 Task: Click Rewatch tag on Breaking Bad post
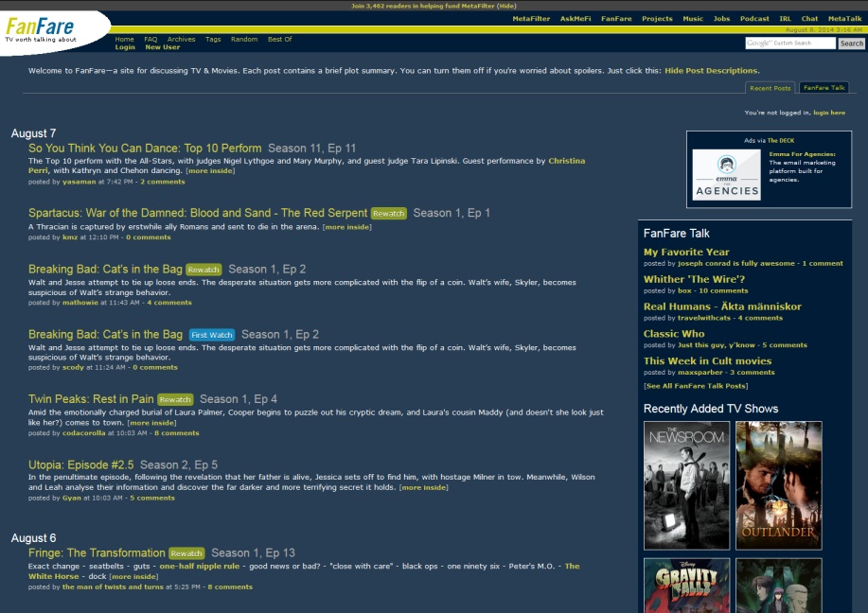pos(204,270)
